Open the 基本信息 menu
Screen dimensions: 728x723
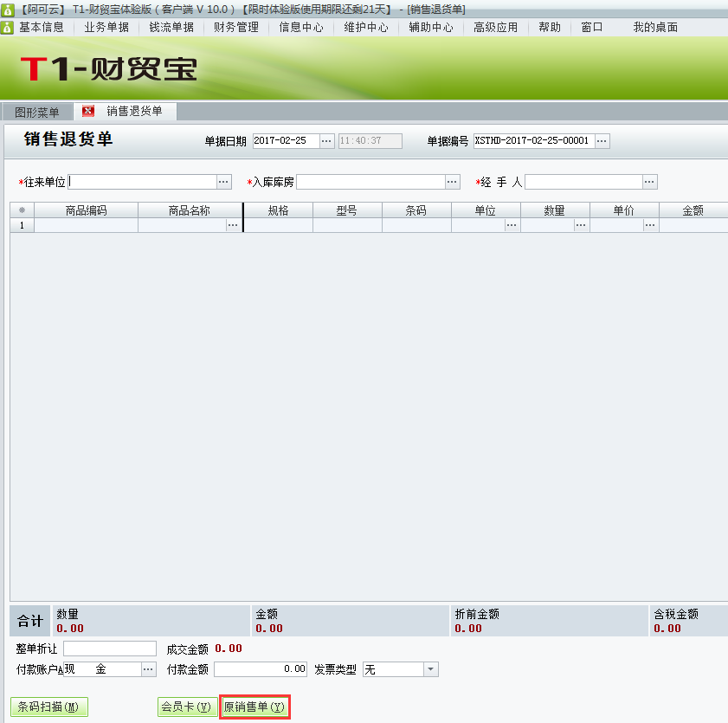(42, 28)
